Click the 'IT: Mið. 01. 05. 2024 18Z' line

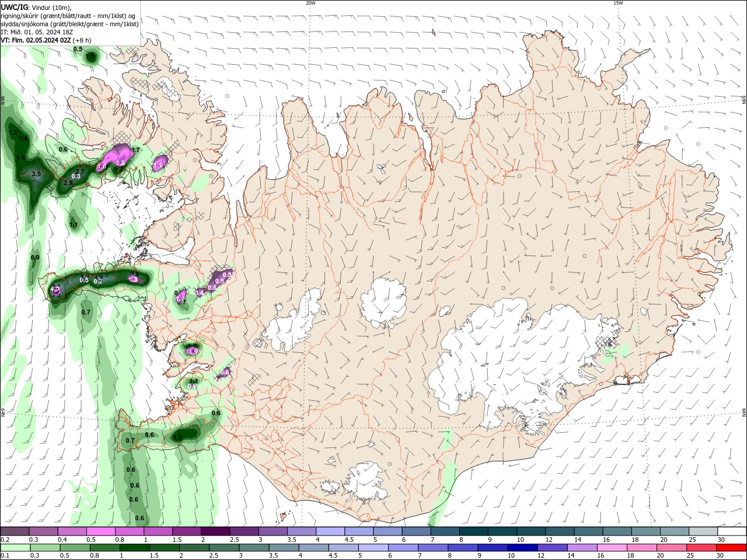(x=37, y=32)
